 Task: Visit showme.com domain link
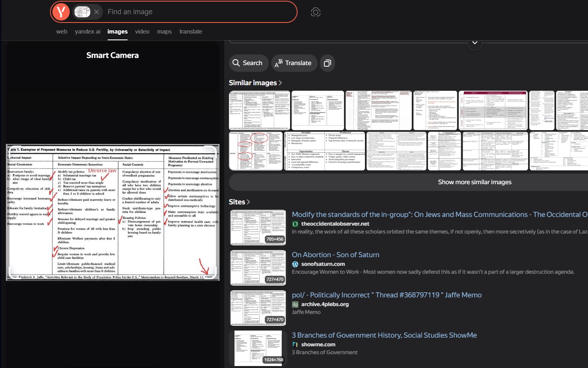coord(318,344)
